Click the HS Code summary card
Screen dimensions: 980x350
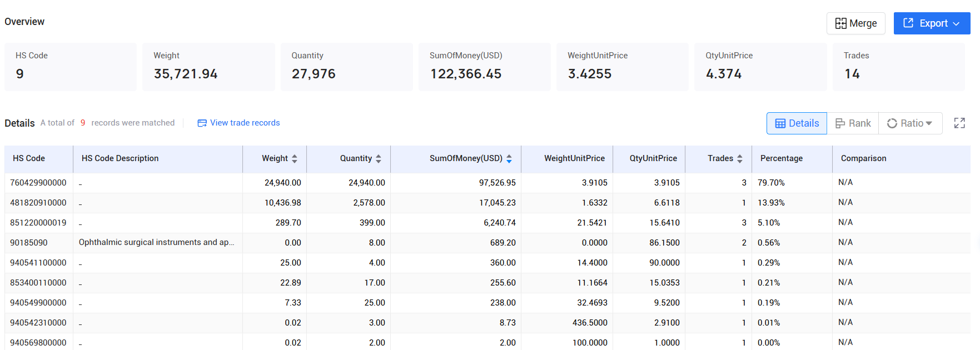click(x=71, y=67)
